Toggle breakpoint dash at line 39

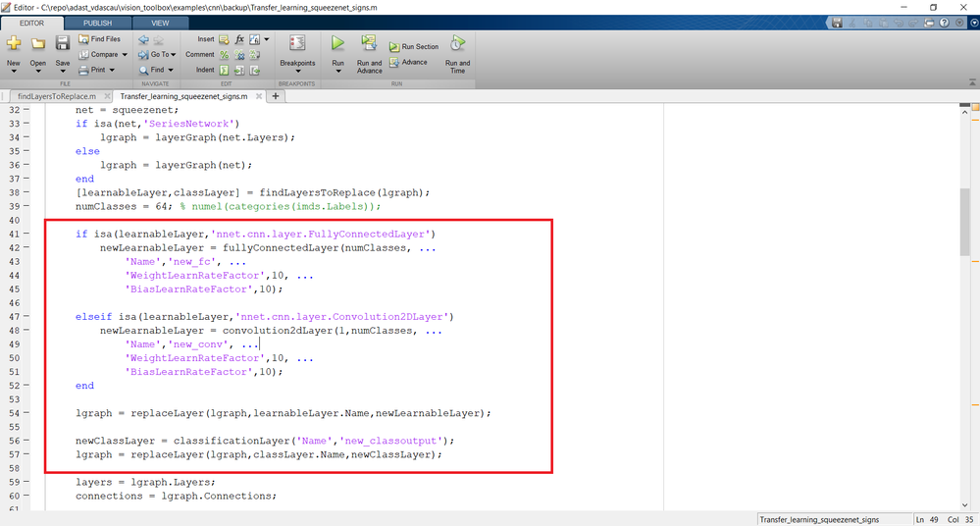(26, 206)
